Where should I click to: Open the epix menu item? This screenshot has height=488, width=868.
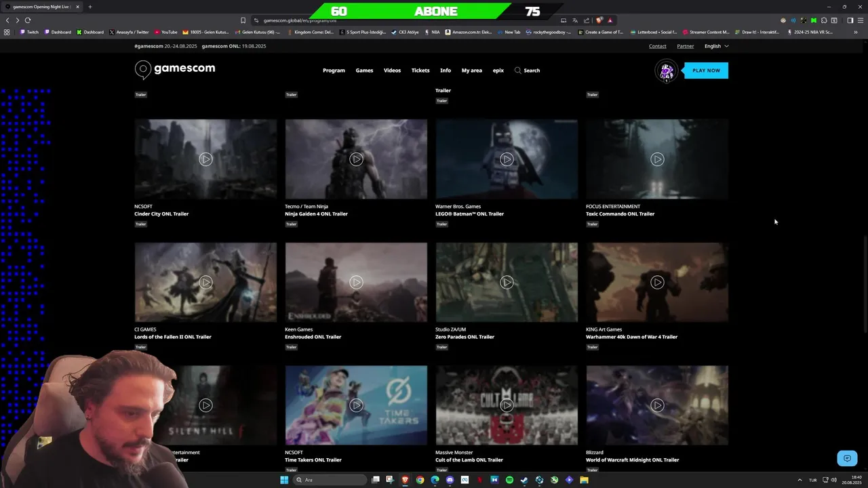(498, 70)
